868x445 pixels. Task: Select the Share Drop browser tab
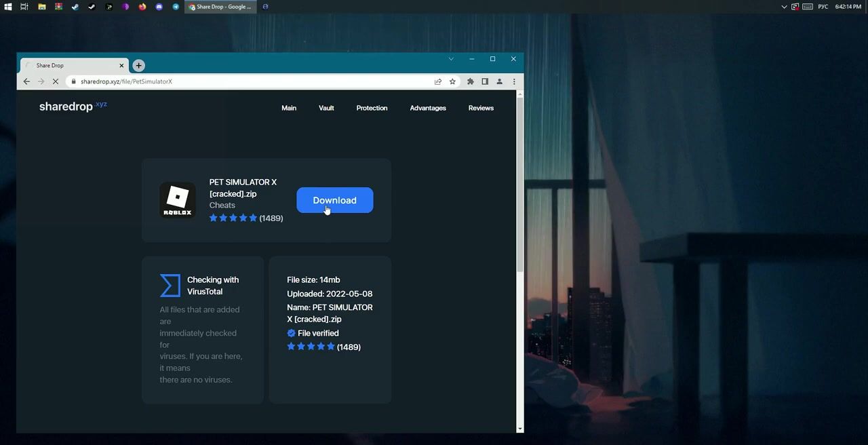point(74,65)
